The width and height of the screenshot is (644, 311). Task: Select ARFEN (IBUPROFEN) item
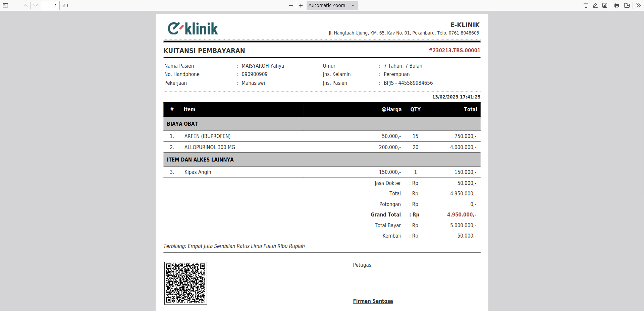207,136
